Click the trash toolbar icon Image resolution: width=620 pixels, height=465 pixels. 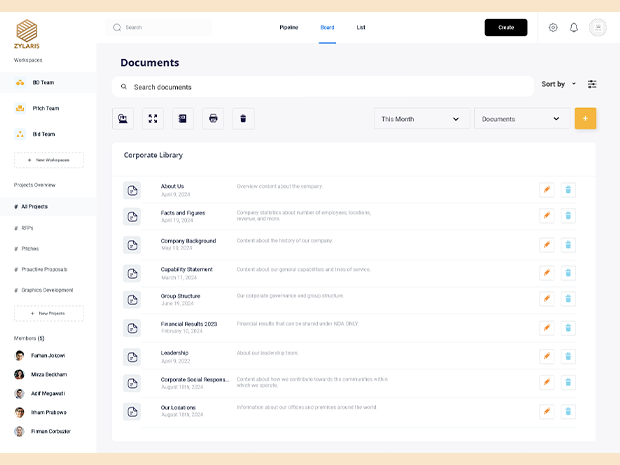[x=243, y=119]
